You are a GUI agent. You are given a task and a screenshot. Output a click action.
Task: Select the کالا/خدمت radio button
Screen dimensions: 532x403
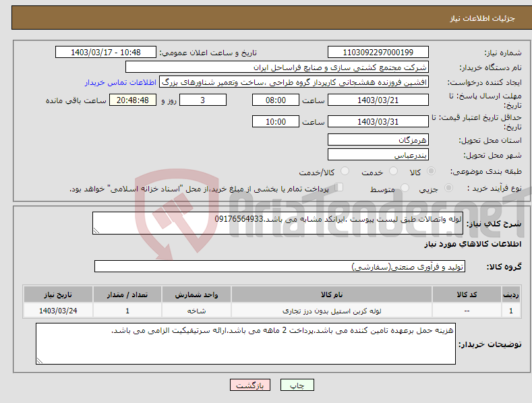345,171
